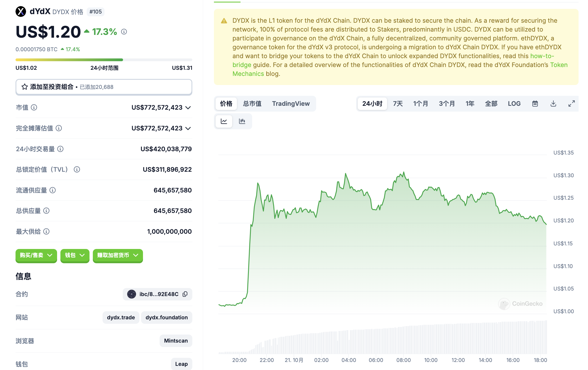This screenshot has width=588, height=370.
Task: Click the 24小时范围 price range bar
Action: (104, 60)
